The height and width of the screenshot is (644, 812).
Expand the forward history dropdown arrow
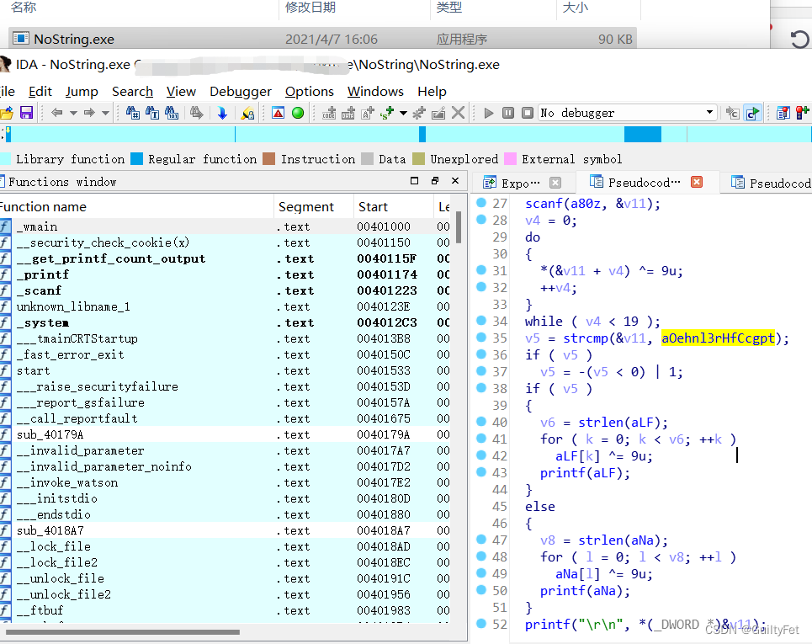pos(105,113)
